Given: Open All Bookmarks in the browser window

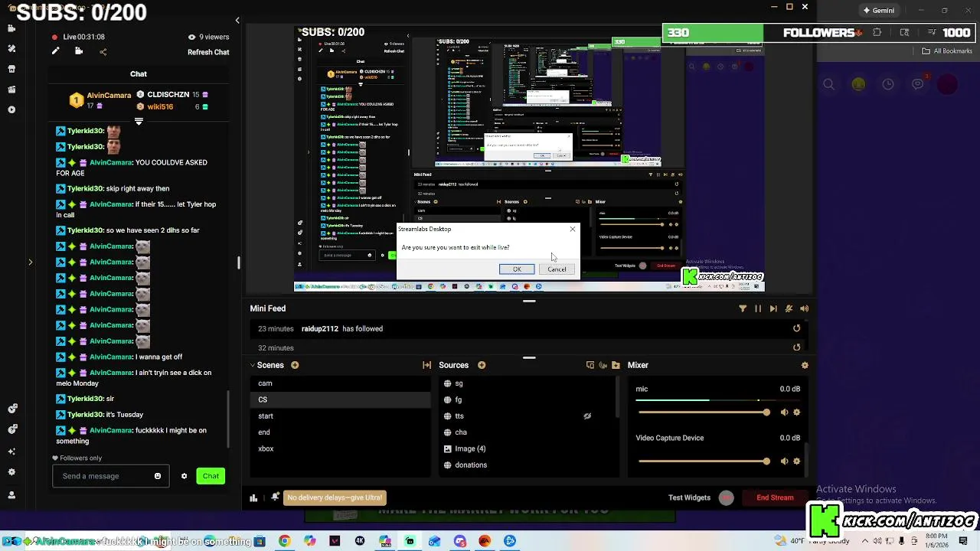Looking at the screenshot, I should (x=947, y=51).
